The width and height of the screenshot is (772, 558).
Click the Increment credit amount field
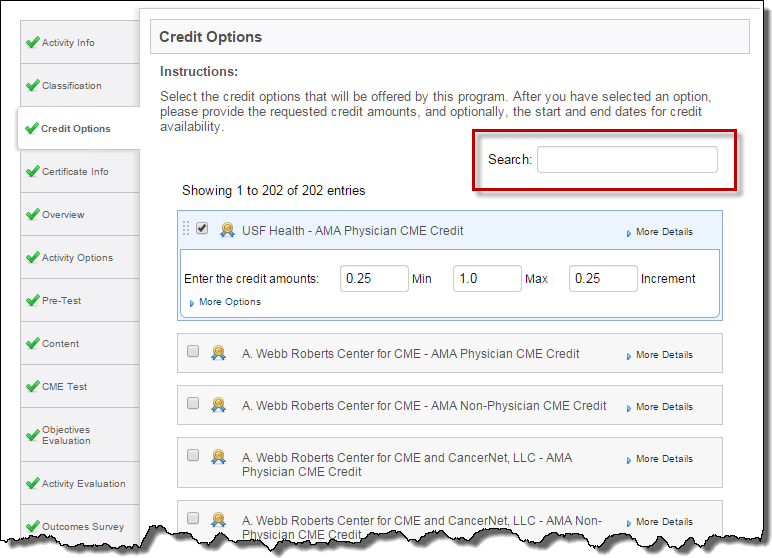pos(603,278)
